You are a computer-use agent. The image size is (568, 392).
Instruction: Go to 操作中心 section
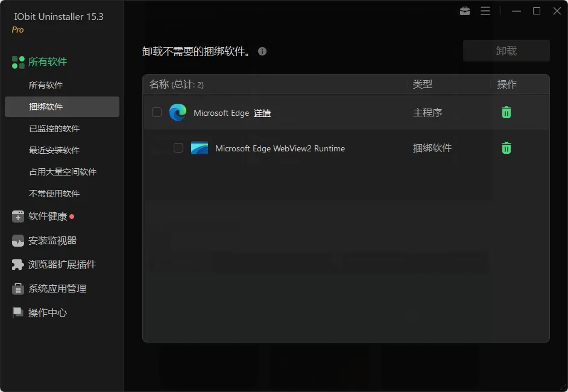pos(48,312)
